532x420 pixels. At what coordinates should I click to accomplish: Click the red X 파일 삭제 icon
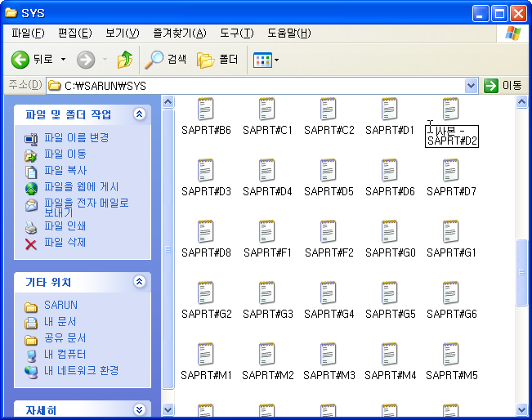click(31, 244)
